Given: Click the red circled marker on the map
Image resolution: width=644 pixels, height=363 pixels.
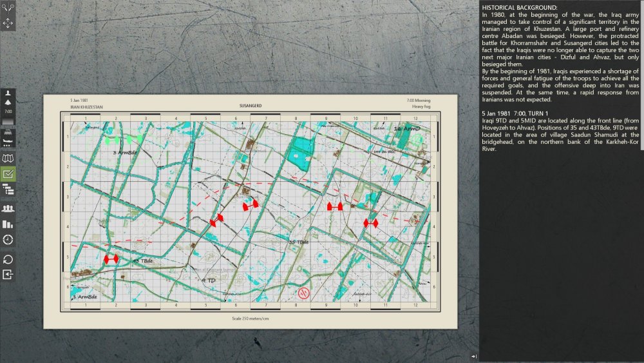Looking at the screenshot, I should [301, 291].
